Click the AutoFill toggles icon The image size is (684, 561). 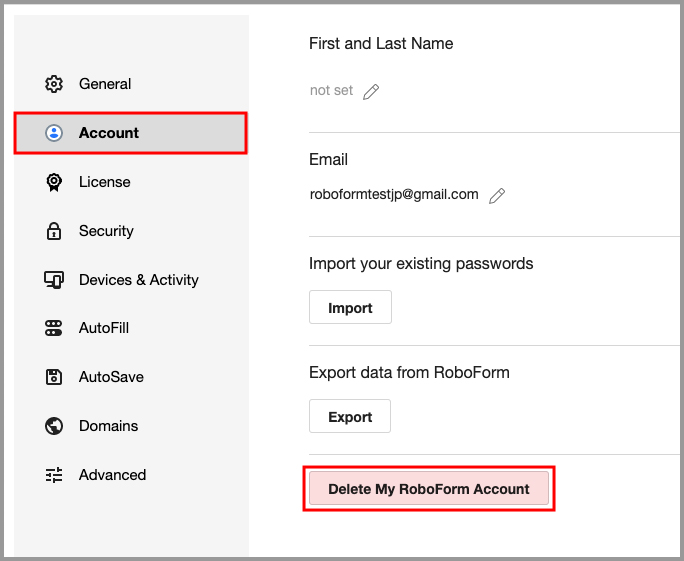point(54,328)
